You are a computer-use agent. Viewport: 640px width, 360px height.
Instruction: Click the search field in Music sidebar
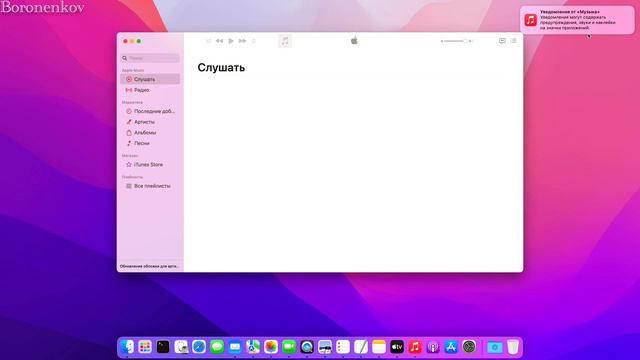150,58
